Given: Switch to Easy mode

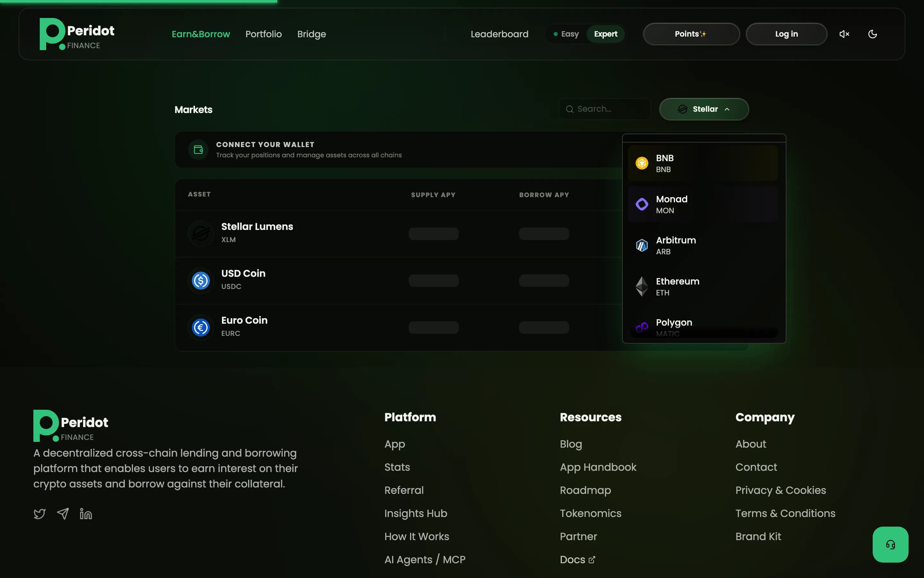Looking at the screenshot, I should (566, 34).
